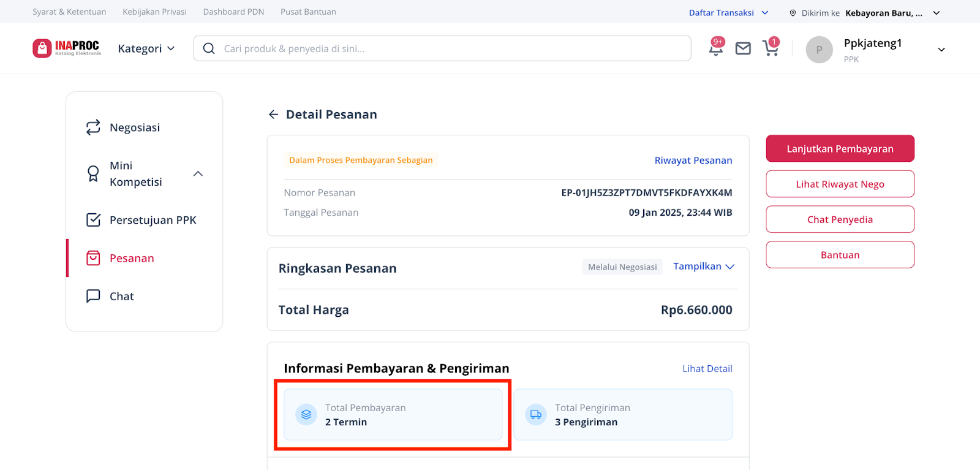Focus the product search input field
The image size is (980, 470).
pos(442,48)
